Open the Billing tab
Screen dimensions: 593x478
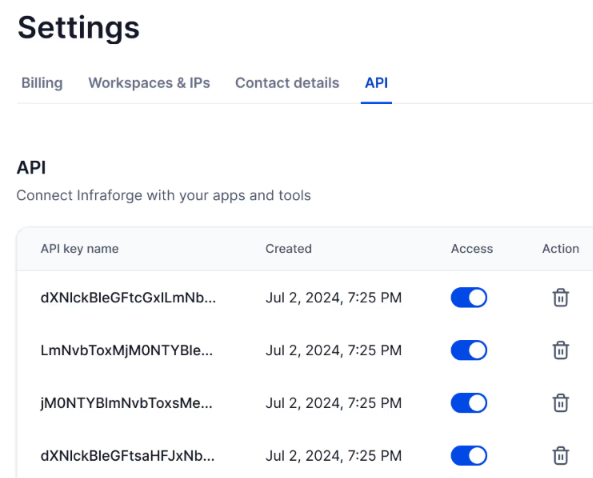[42, 83]
